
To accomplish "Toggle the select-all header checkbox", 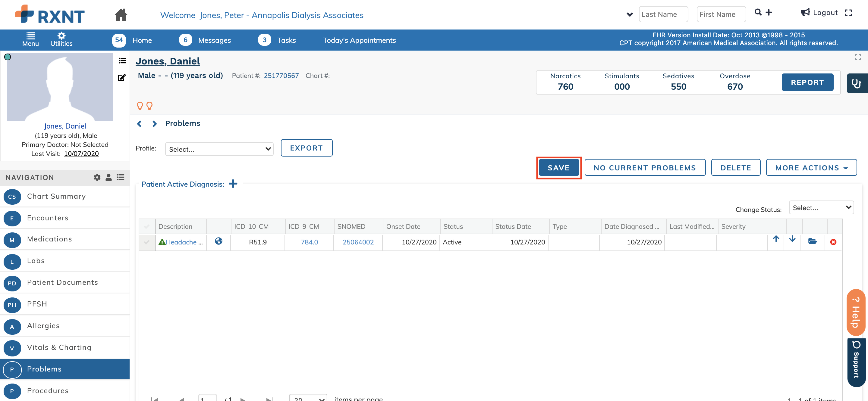I will 146,226.
